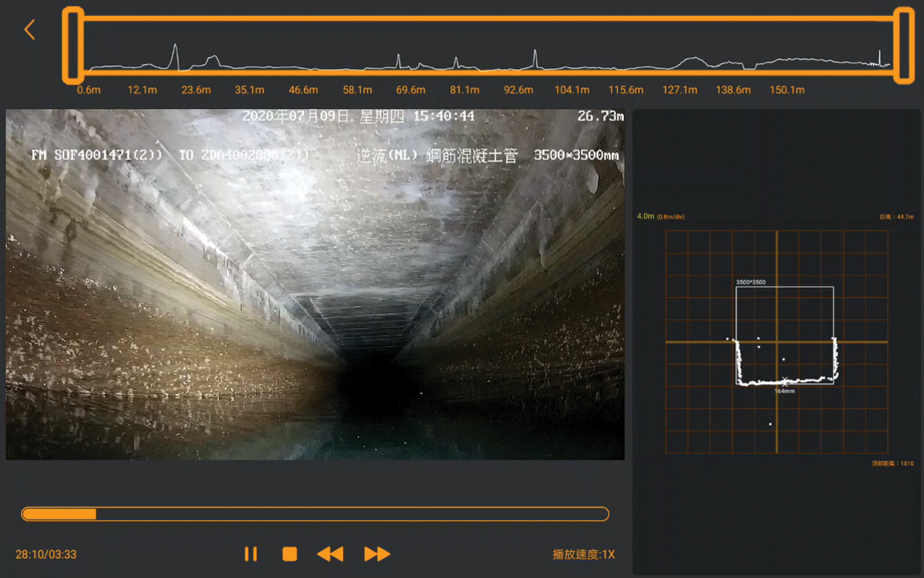Click the 26.73m distance overlay on video
The width and height of the screenshot is (924, 578).
pos(600,117)
